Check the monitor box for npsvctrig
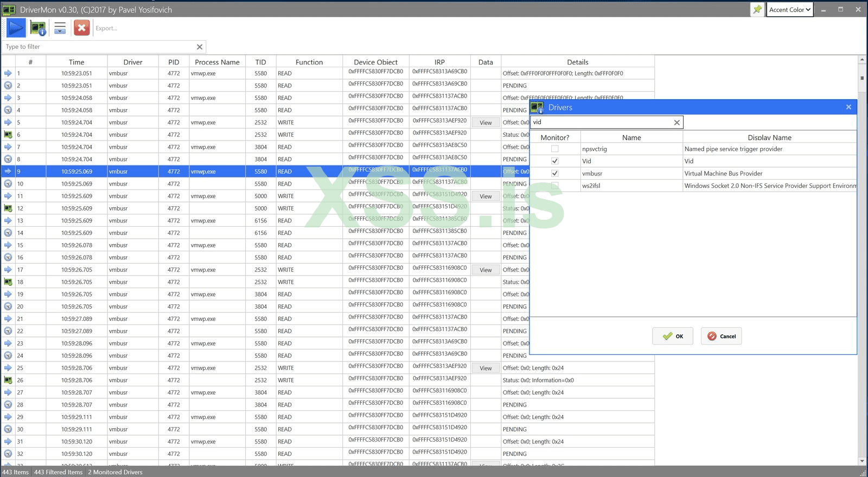The width and height of the screenshot is (868, 477). [554, 149]
